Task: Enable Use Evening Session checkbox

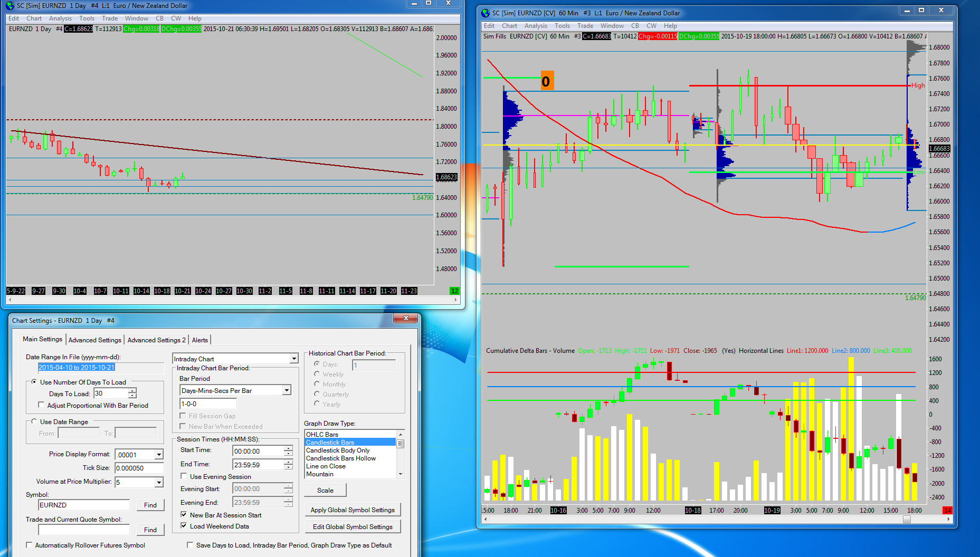Action: (x=184, y=476)
